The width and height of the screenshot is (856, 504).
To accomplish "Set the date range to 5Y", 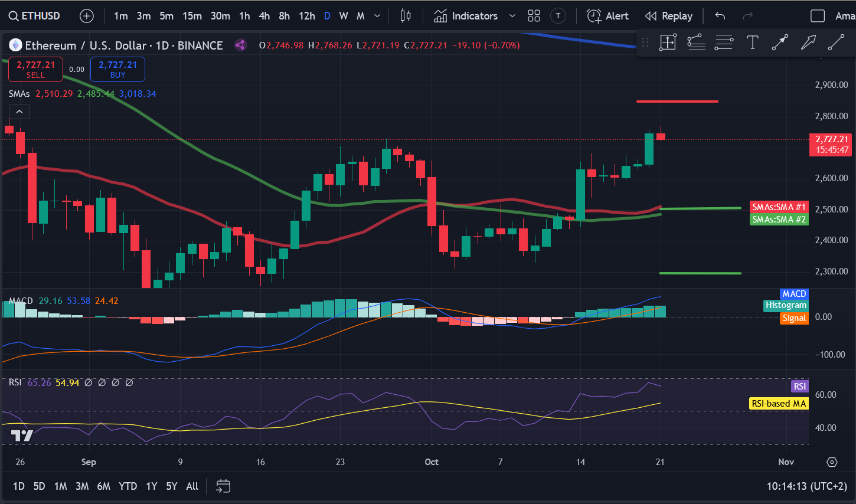I will tap(171, 486).
